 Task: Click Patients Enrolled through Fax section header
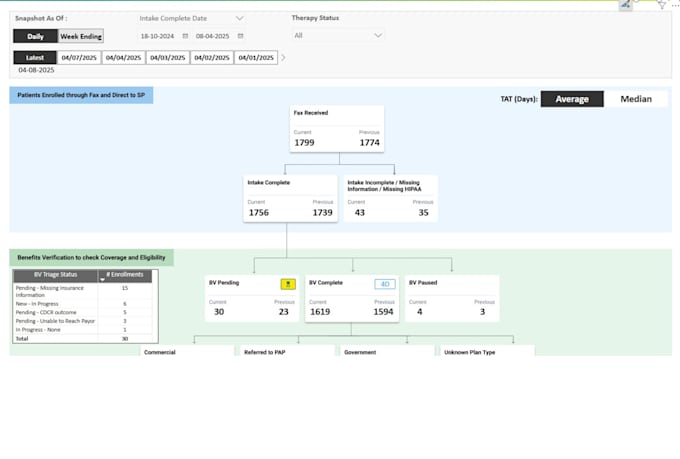(81, 95)
